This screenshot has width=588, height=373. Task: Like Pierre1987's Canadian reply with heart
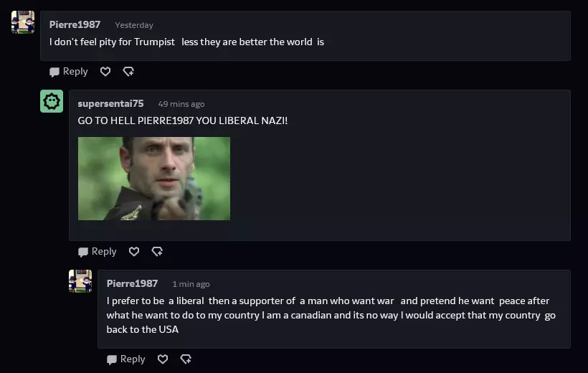pyautogui.click(x=163, y=359)
